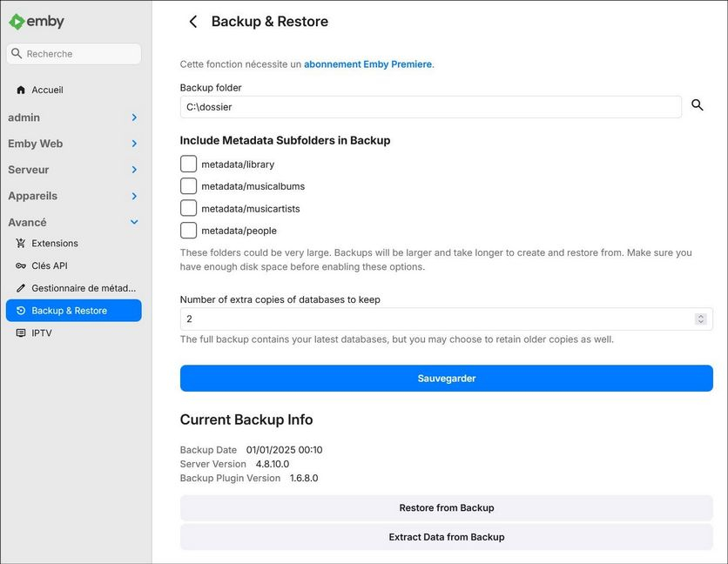Image resolution: width=728 pixels, height=564 pixels.
Task: Open Gestionnaire de métadonnées pencil item
Action: click(21, 288)
